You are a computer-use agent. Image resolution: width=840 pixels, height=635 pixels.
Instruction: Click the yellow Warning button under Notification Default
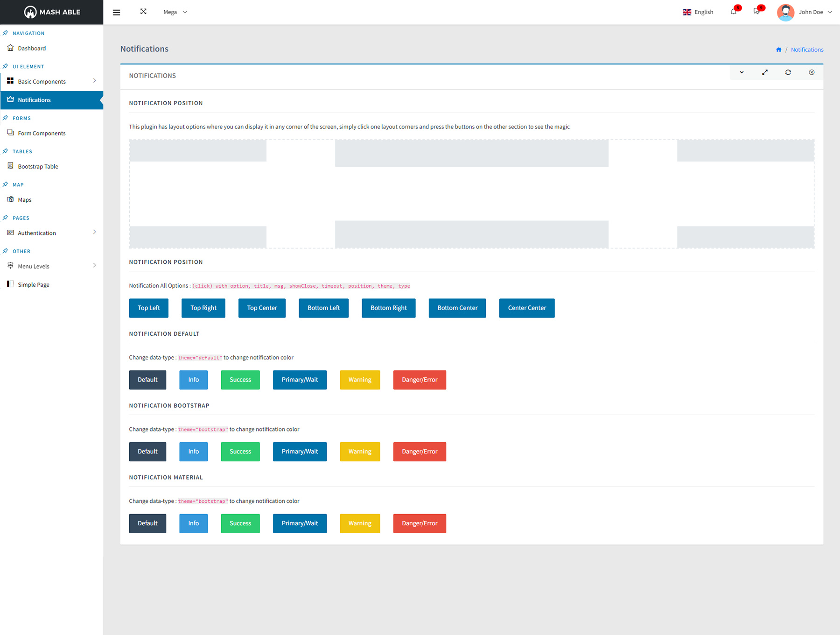(x=360, y=380)
